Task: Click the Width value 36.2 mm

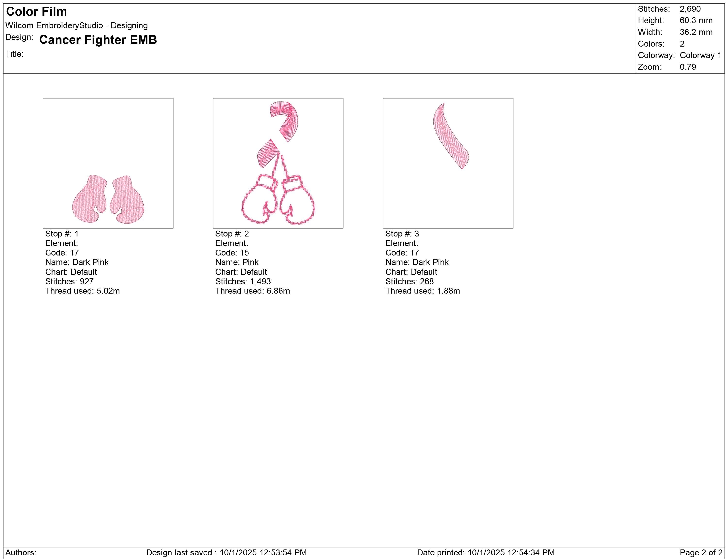Action: (x=696, y=32)
